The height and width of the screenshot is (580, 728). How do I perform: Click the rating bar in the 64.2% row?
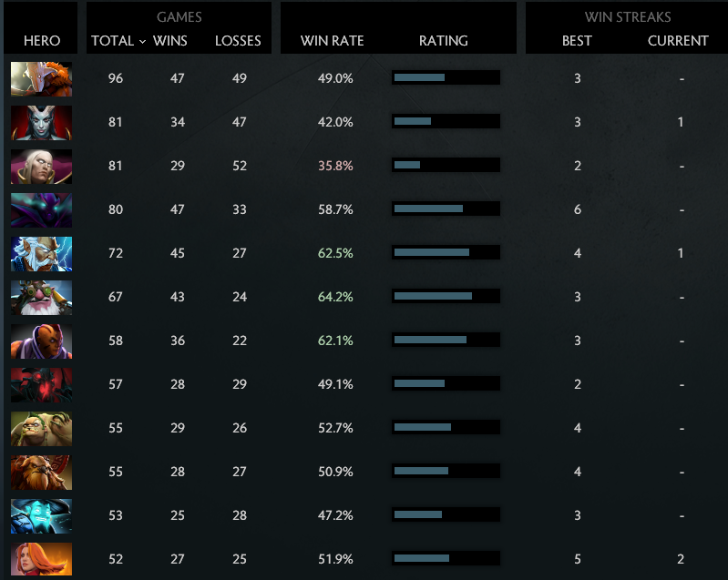tap(446, 297)
